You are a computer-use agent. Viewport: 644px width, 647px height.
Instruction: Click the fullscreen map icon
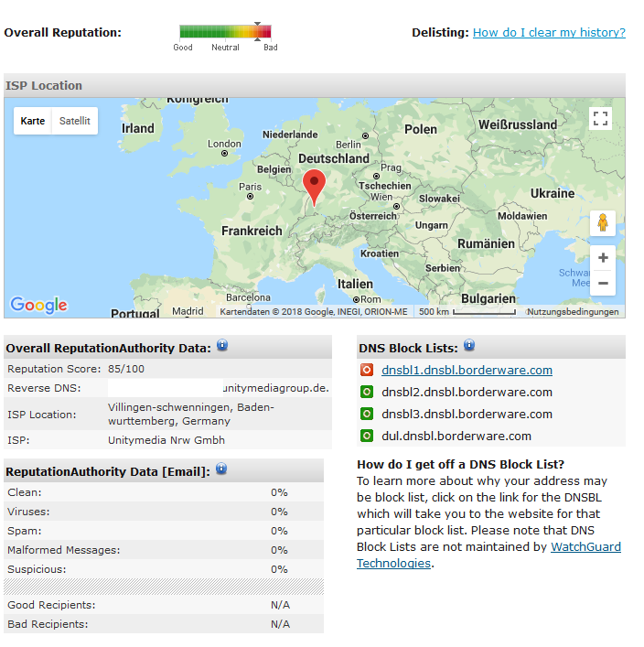click(x=600, y=118)
